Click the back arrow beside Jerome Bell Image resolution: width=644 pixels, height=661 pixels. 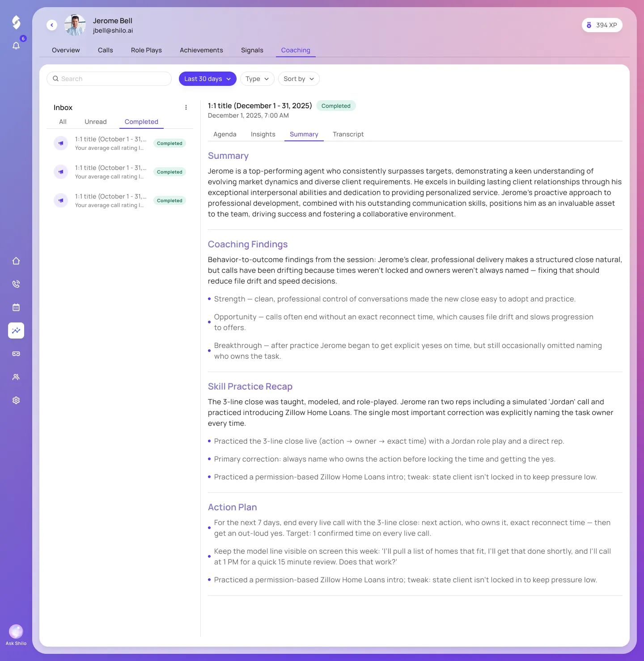point(52,25)
